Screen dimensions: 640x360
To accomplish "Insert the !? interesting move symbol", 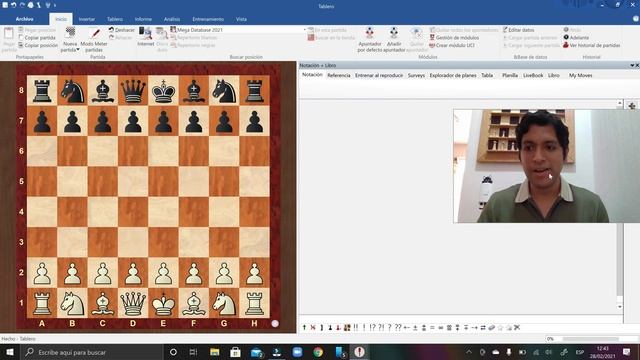I will (372, 327).
